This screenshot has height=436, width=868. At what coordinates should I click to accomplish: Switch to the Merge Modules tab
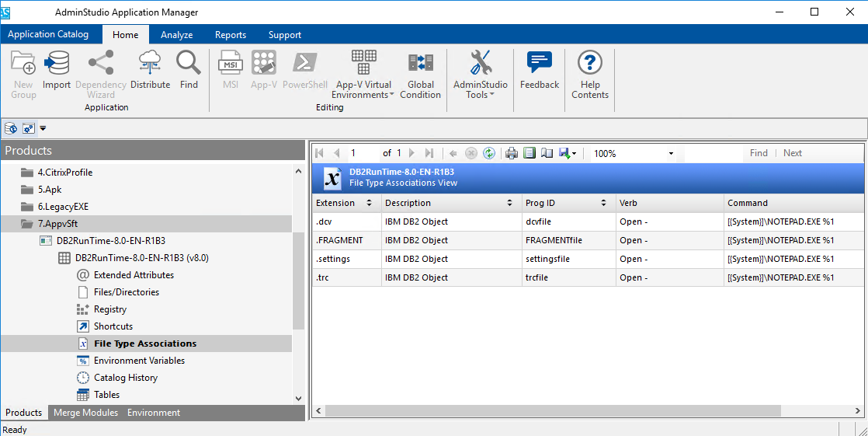[85, 413]
